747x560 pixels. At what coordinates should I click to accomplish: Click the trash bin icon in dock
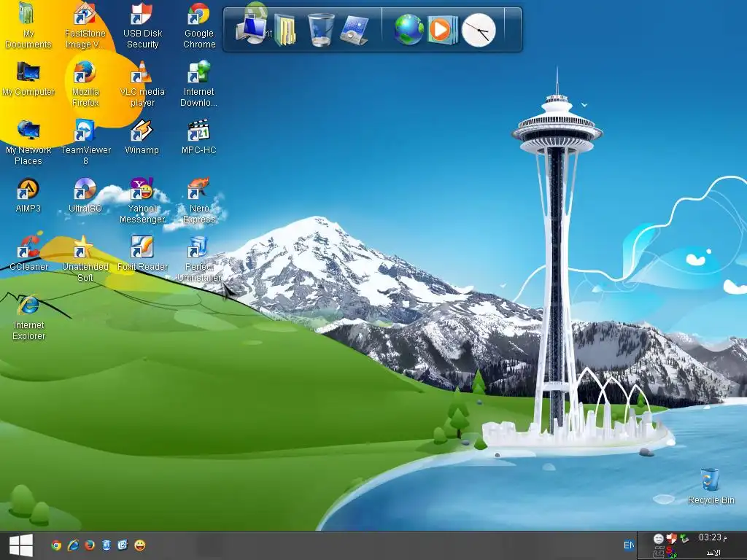click(x=321, y=30)
